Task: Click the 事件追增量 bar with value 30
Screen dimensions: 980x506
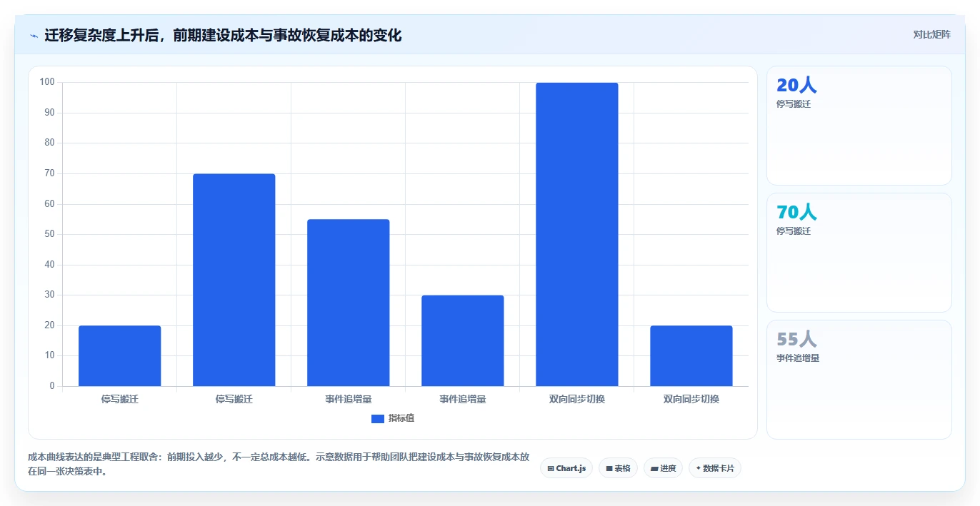Action: (462, 340)
